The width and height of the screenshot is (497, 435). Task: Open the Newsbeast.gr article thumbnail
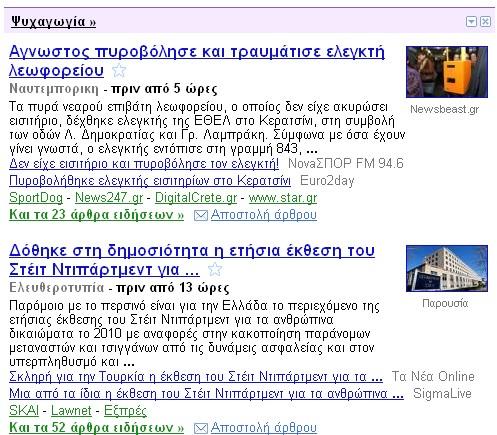coord(447,72)
